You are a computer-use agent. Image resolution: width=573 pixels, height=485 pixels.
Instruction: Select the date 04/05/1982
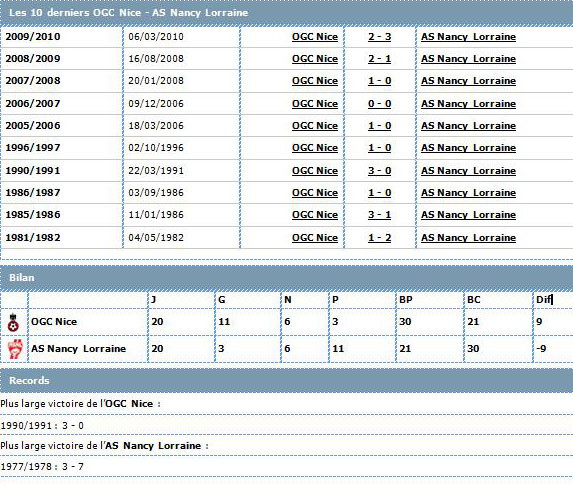click(156, 237)
